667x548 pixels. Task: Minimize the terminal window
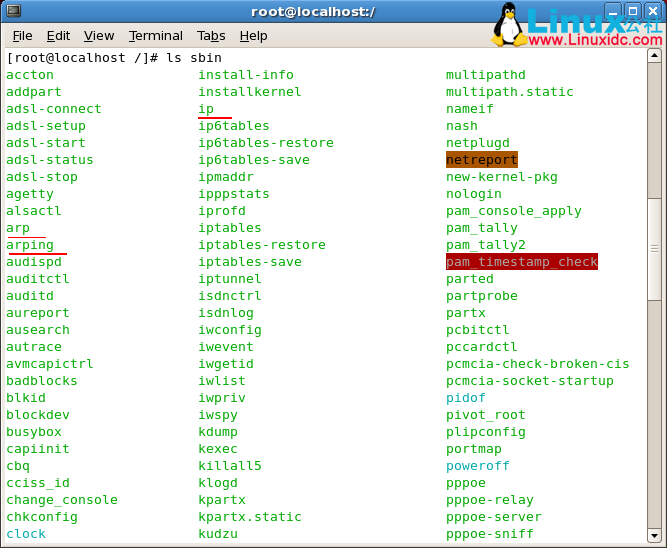613,11
